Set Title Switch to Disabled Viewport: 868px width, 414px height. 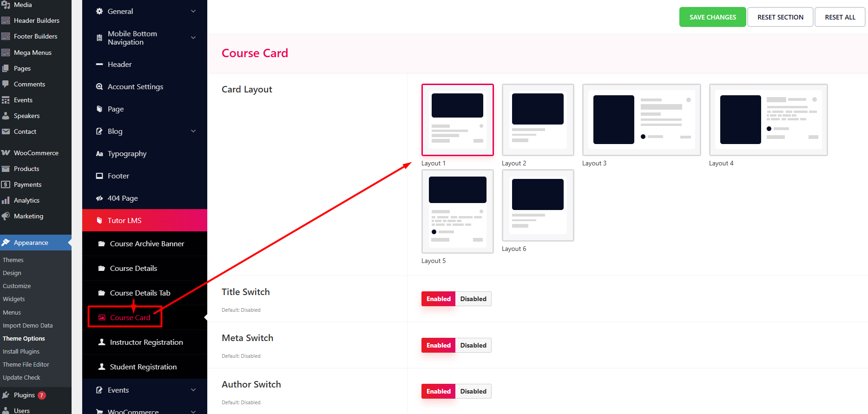[473, 299]
